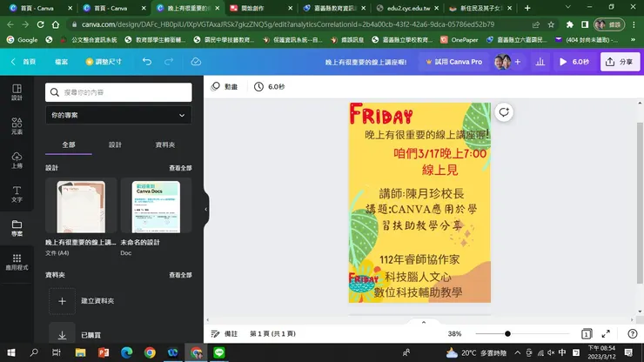644x362 pixels.
Task: Click the redo arrow in top bar
Action: 169,62
